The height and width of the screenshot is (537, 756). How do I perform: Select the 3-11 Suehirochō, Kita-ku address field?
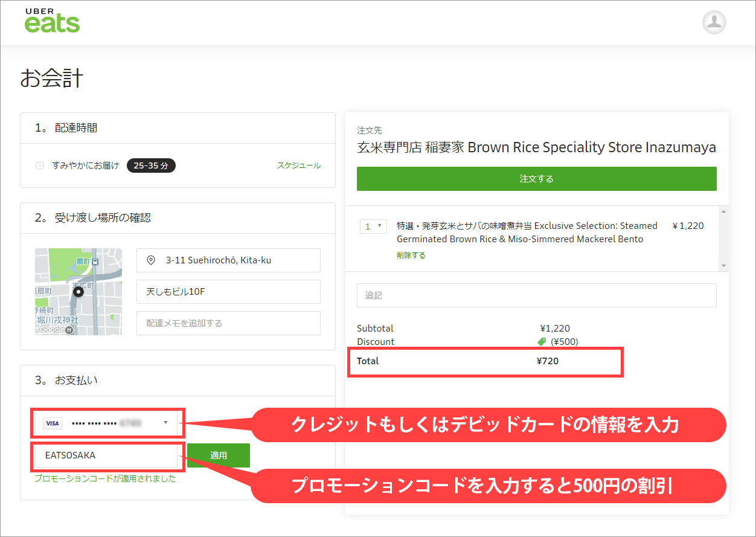tap(228, 260)
